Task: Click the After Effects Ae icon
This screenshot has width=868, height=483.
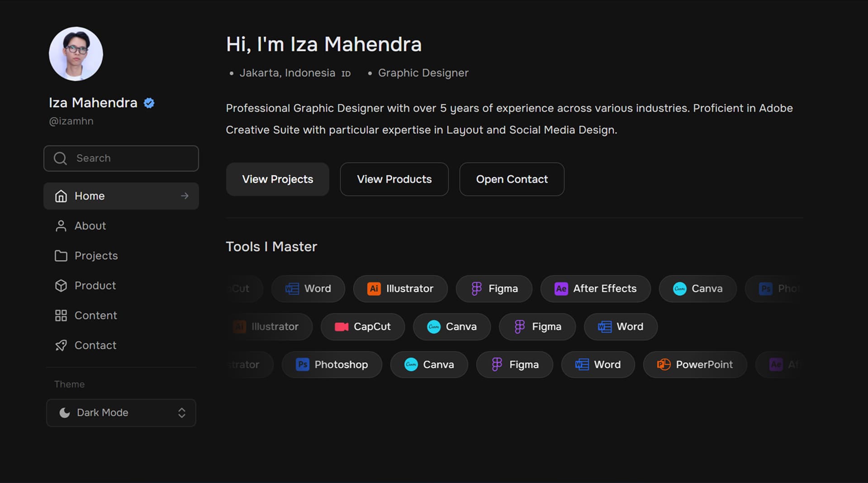Action: click(561, 289)
